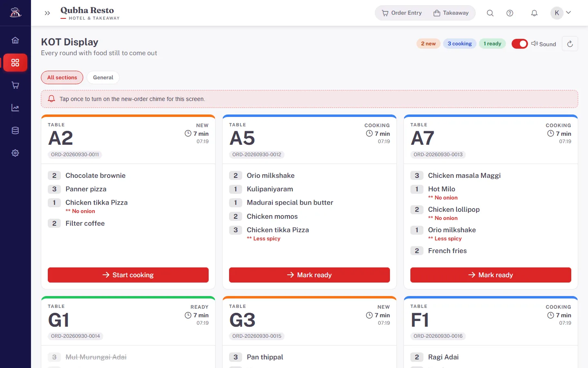The image size is (588, 368).
Task: Select the KOT grid icon in the sidebar
Action: [x=15, y=63]
